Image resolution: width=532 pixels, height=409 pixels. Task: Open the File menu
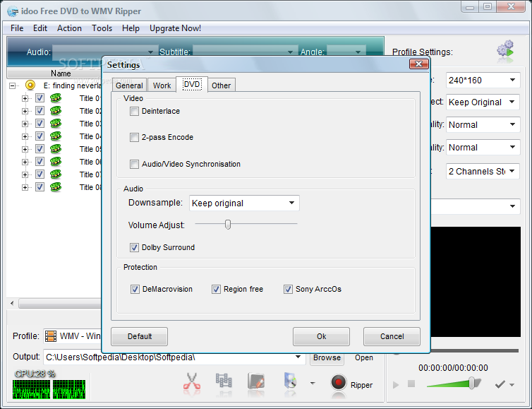click(17, 28)
